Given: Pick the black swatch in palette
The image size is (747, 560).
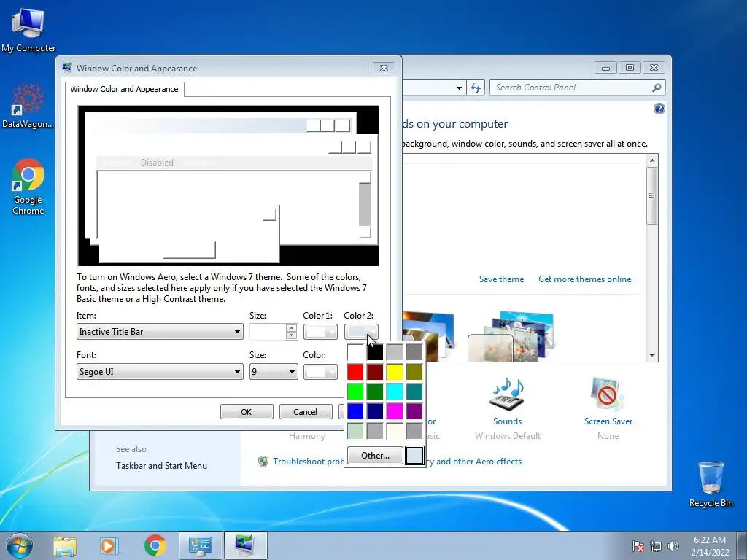Looking at the screenshot, I should (x=375, y=352).
